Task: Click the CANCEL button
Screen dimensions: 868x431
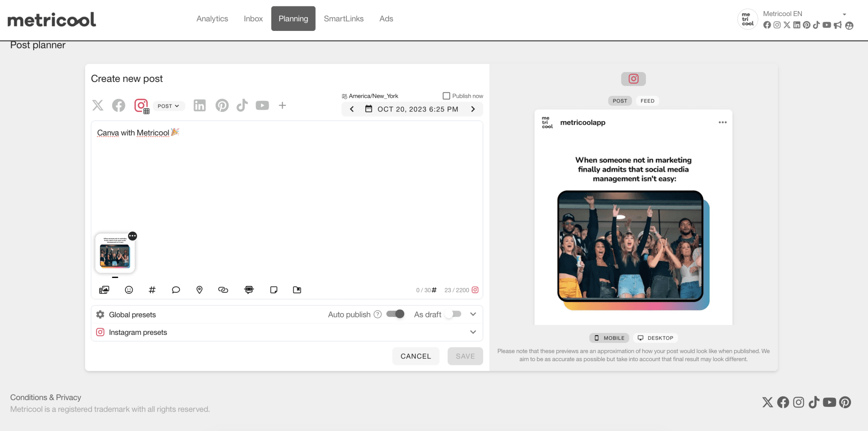Action: pos(415,356)
